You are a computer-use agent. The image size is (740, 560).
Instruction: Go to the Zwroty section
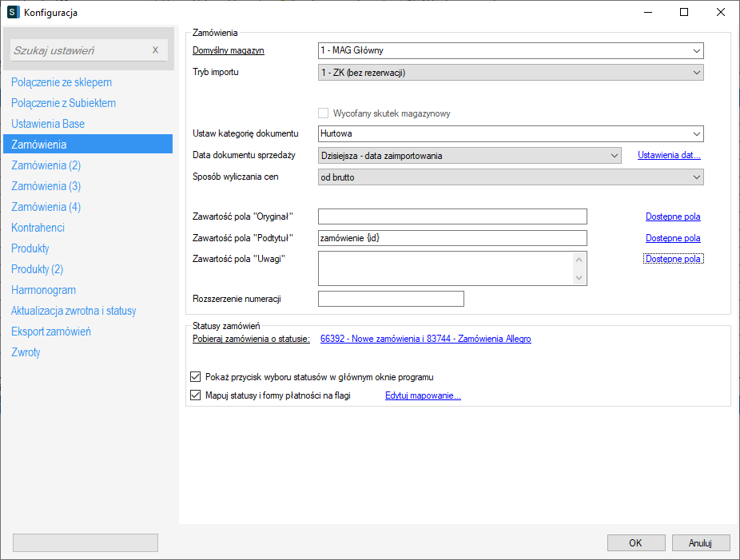[x=26, y=352]
